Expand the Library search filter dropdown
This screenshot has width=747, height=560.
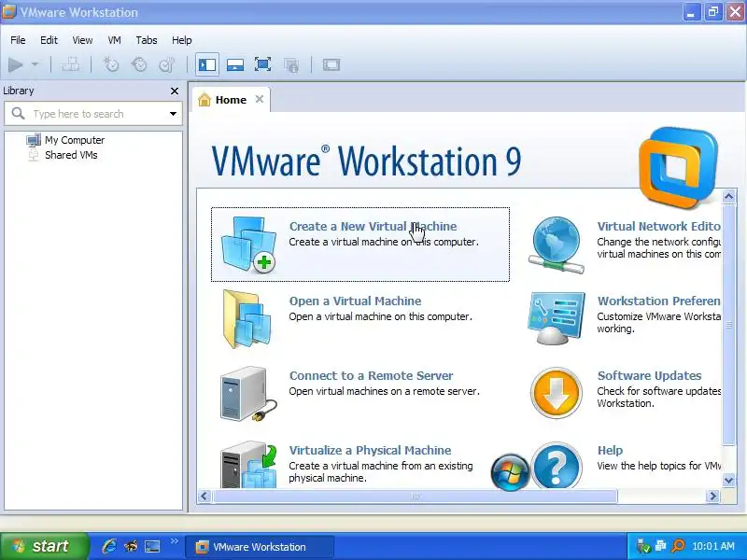pos(173,114)
